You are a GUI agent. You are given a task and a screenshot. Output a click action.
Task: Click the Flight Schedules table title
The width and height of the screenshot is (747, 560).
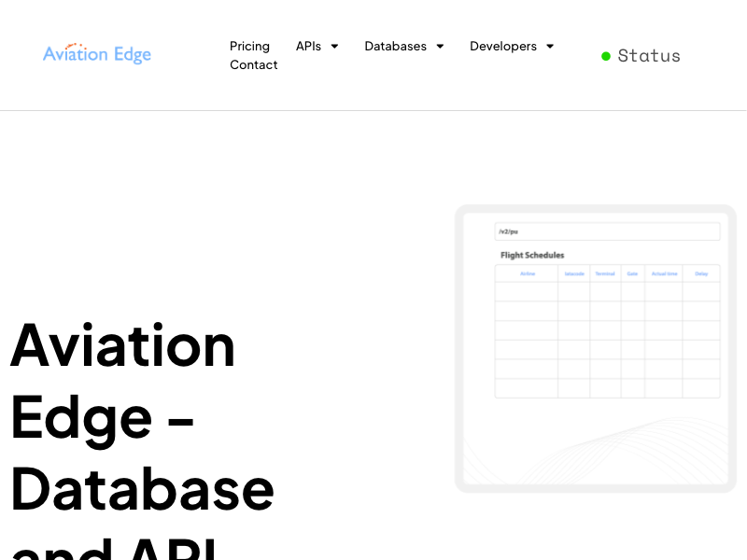pos(532,255)
